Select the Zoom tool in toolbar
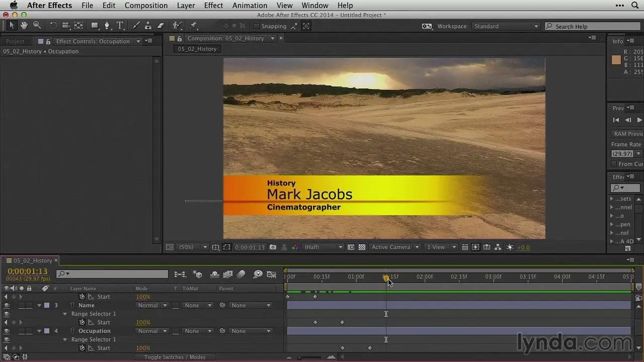The image size is (644, 362). (x=37, y=26)
